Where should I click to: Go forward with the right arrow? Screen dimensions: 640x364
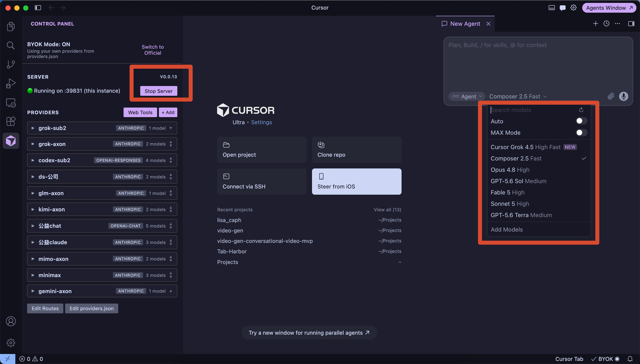[x=62, y=8]
